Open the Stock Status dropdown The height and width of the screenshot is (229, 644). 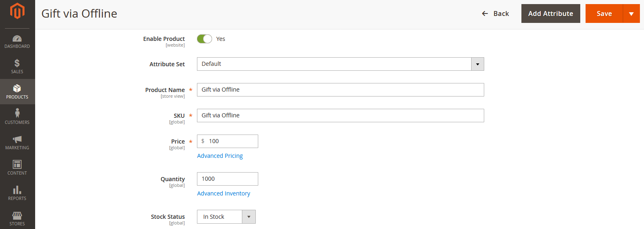[248, 217]
